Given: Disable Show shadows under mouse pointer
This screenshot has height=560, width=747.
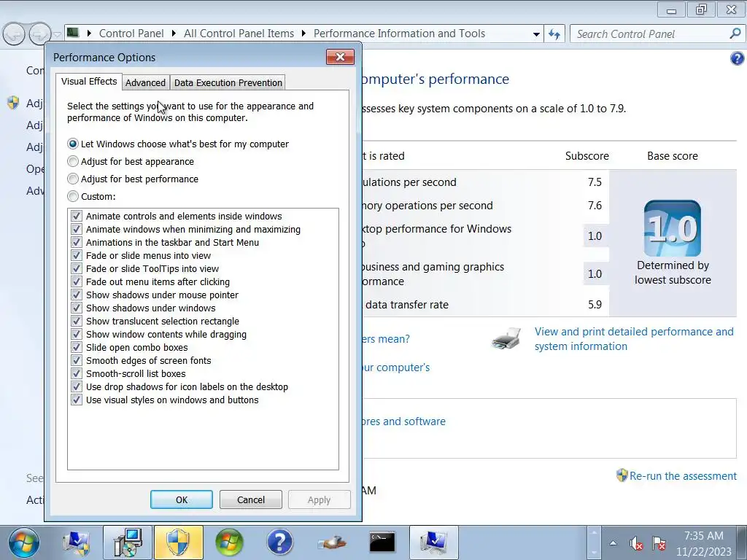Looking at the screenshot, I should click(x=76, y=295).
